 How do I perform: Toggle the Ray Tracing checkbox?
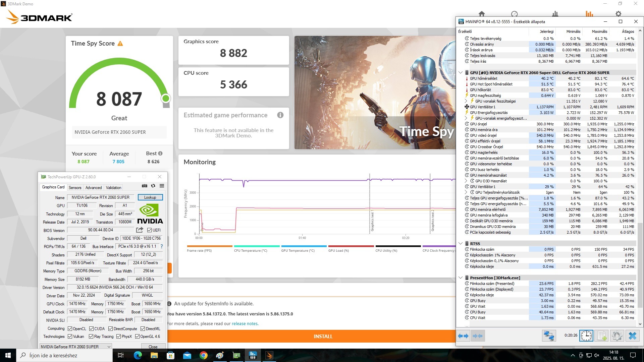click(91, 337)
